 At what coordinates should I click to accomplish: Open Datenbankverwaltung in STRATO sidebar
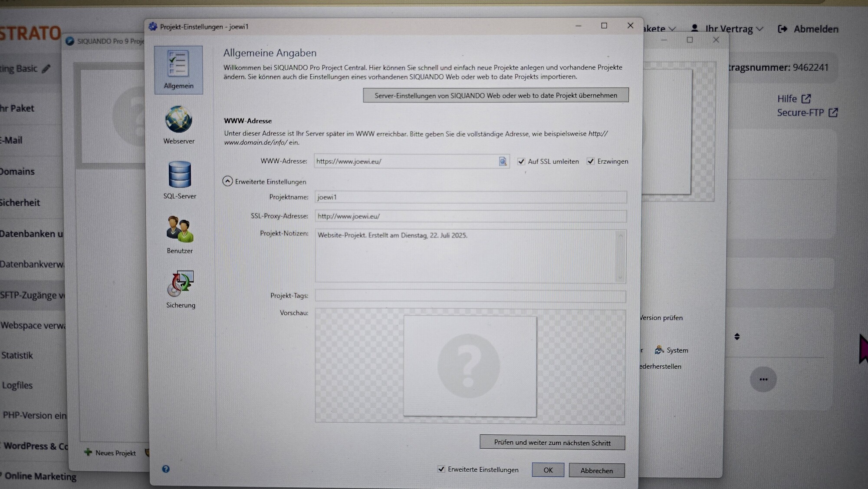tap(32, 264)
